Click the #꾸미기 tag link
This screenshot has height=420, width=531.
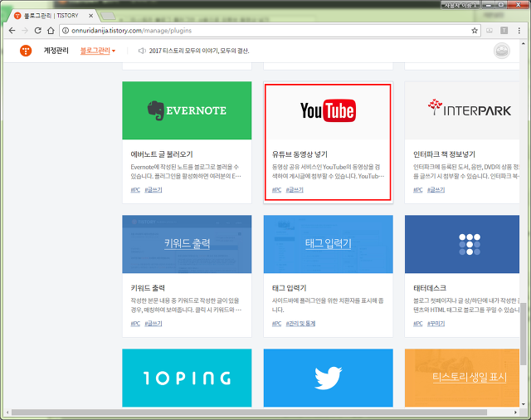(436, 324)
